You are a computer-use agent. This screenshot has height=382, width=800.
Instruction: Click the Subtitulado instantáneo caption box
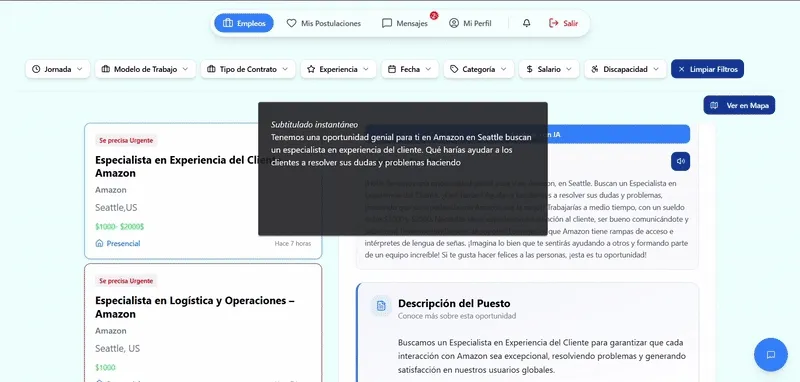(x=403, y=169)
